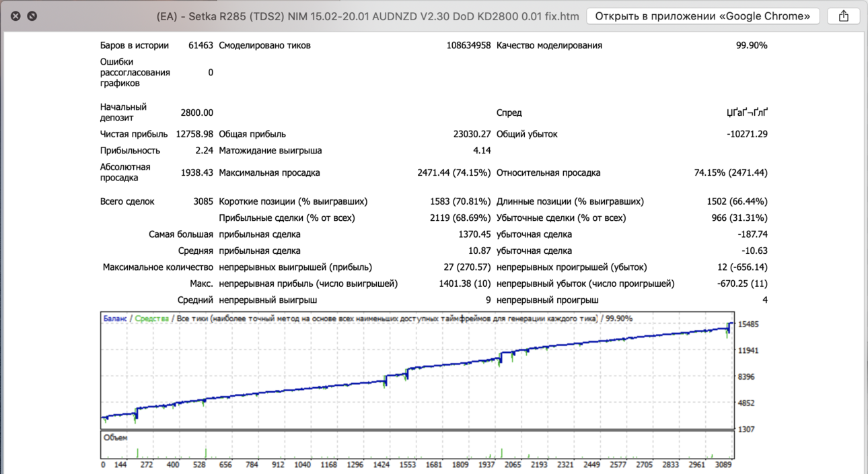The image size is (868, 474).
Task: Click chart X-axis value 1553
Action: pyautogui.click(x=408, y=465)
